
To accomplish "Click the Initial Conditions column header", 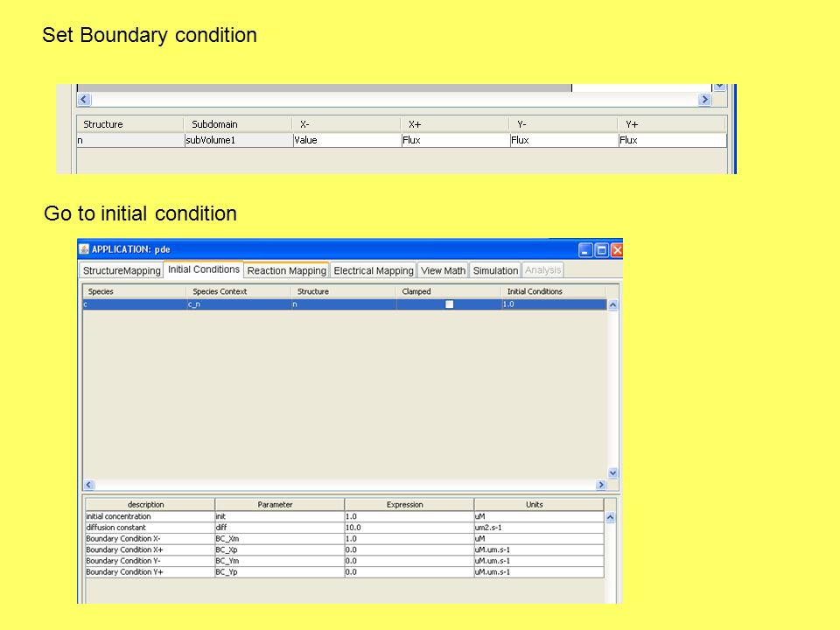I will pyautogui.click(x=553, y=291).
